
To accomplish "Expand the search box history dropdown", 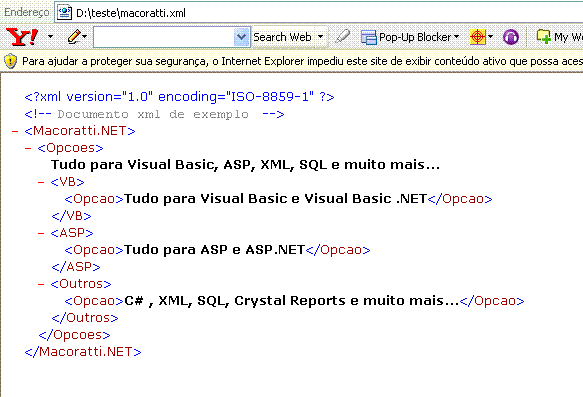I will (x=241, y=37).
